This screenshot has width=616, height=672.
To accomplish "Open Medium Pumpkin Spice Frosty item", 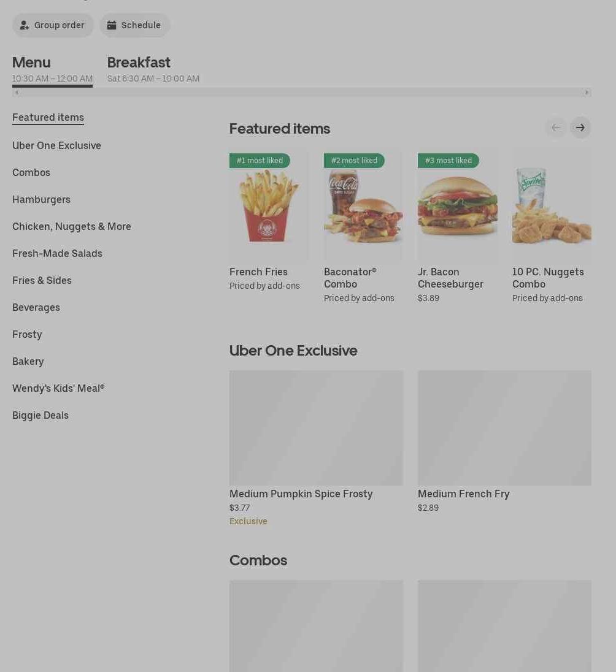I will (316, 448).
